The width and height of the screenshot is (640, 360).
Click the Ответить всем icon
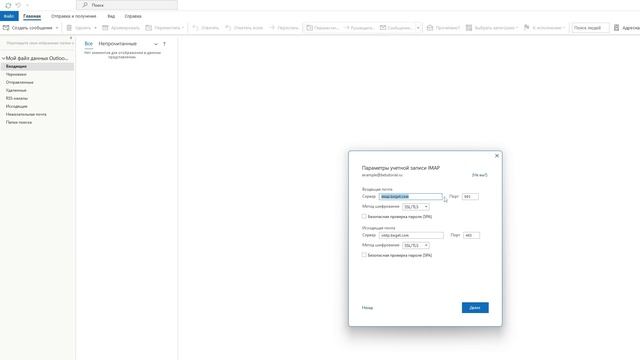pyautogui.click(x=228, y=28)
